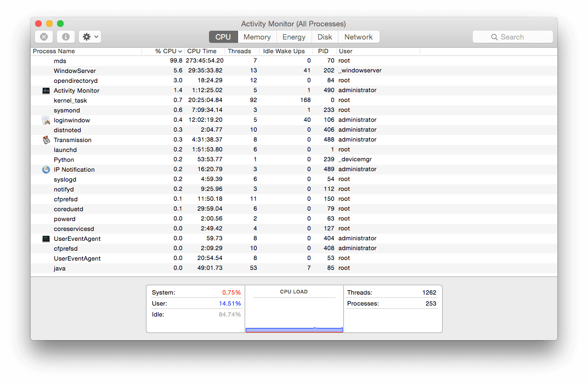Select the distnoted process
588x384 pixels.
[x=294, y=130]
